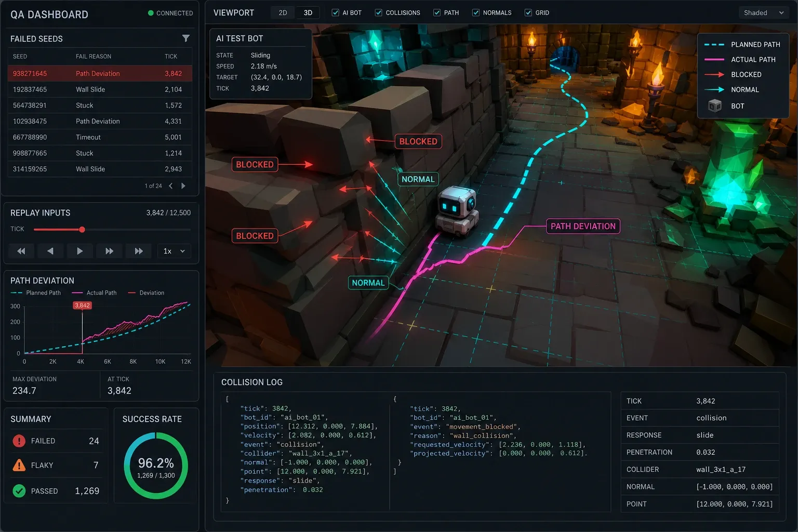Viewport: 798px width, 532px height.
Task: Switch viewport to 2D mode
Action: (x=283, y=12)
